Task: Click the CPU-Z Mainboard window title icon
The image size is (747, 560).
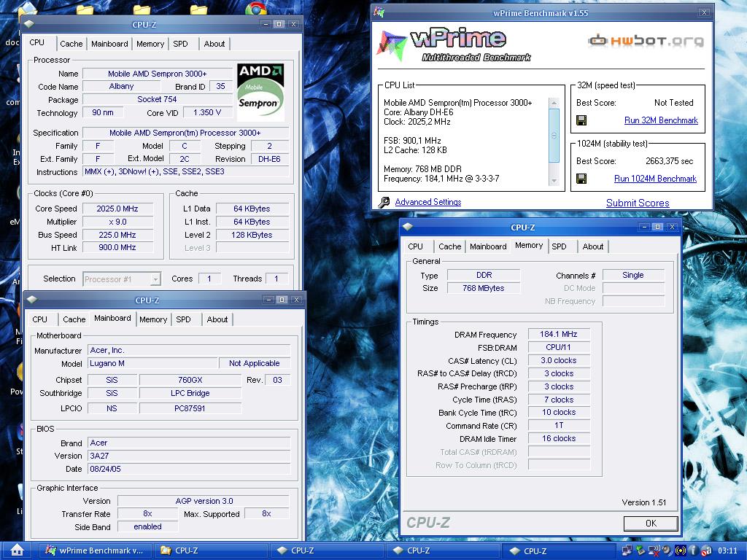Action: pos(32,300)
